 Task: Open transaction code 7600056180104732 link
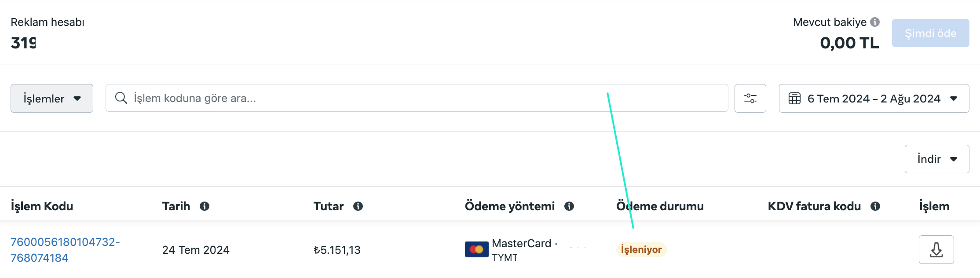[x=65, y=250]
